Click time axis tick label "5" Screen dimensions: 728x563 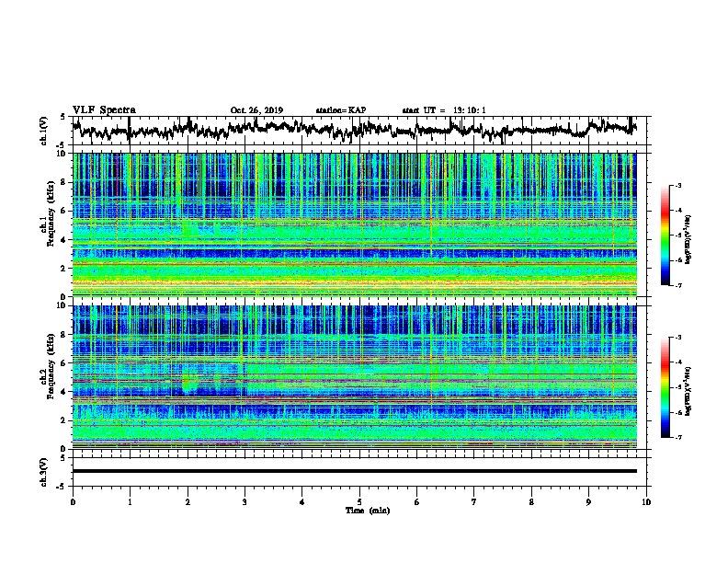pos(359,502)
